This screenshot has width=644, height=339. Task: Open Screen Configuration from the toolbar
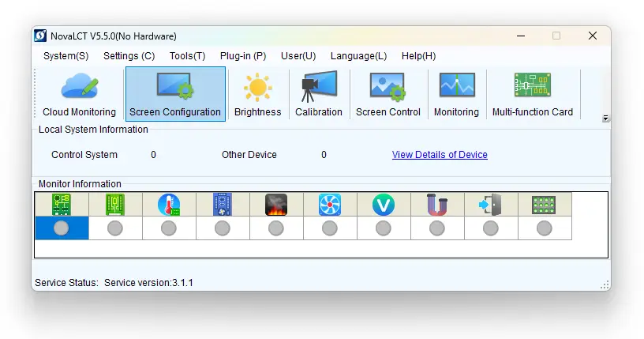point(175,94)
